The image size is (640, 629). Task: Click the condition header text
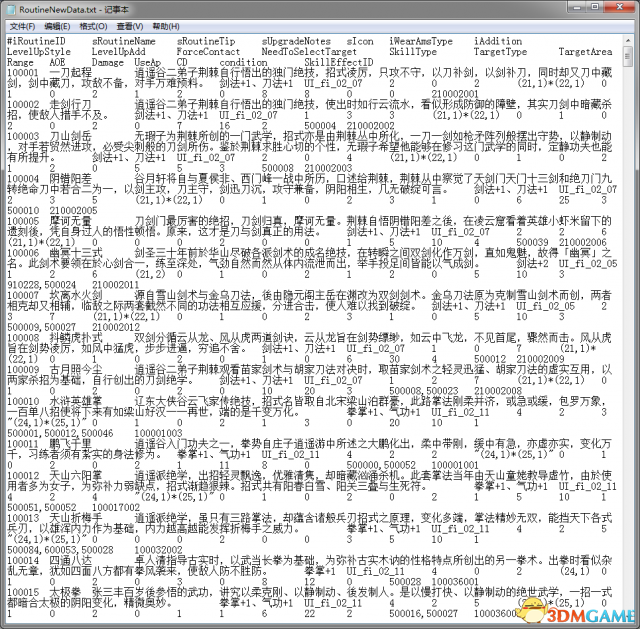coord(243,62)
